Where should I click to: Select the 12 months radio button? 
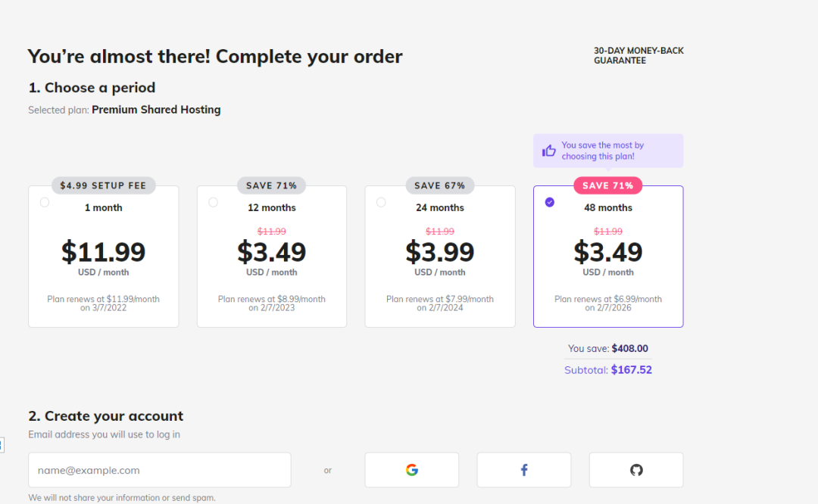(x=213, y=202)
